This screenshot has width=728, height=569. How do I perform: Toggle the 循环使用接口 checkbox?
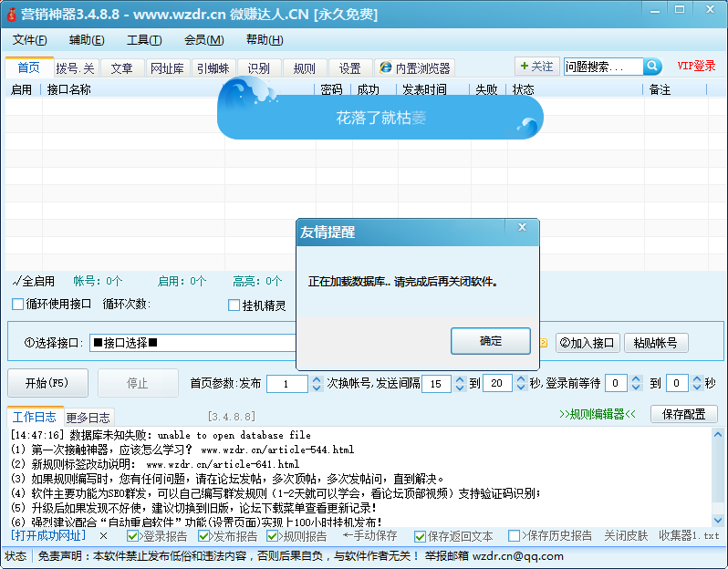click(x=17, y=304)
